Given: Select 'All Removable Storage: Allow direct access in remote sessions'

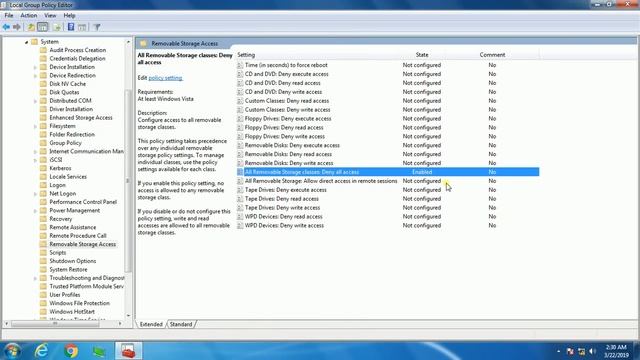Looking at the screenshot, I should (x=321, y=181).
